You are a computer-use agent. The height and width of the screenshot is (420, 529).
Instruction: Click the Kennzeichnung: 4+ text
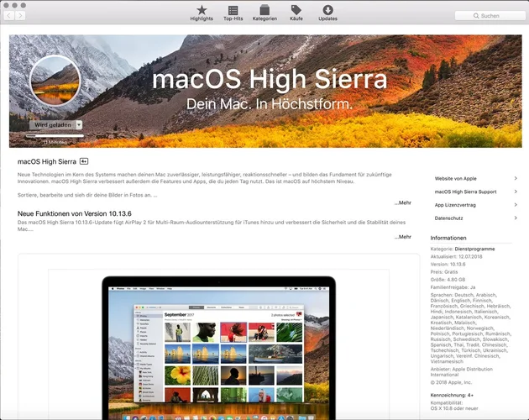[452, 395]
